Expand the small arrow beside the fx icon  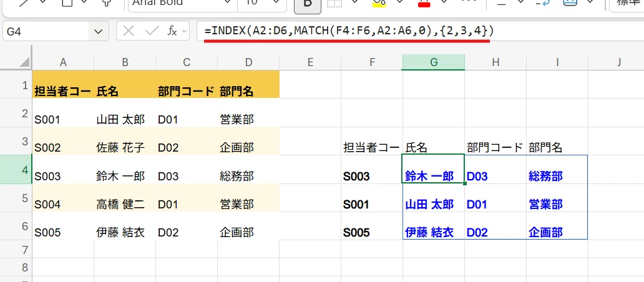[183, 32]
